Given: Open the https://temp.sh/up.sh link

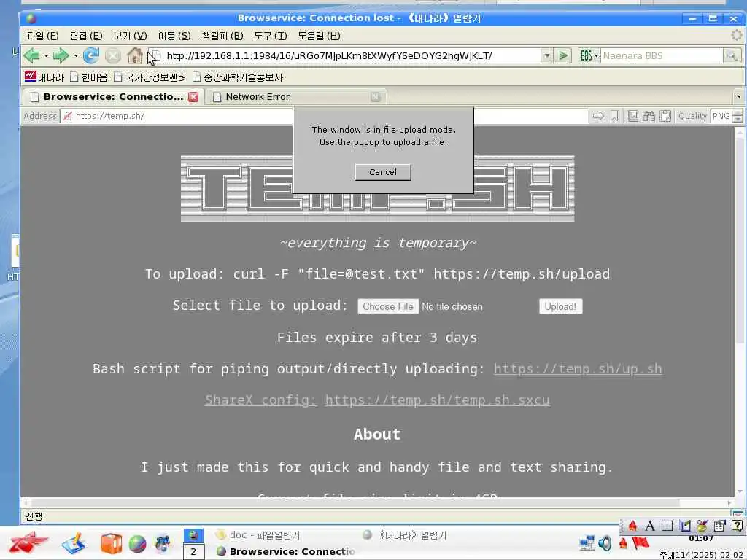Looking at the screenshot, I should point(578,368).
